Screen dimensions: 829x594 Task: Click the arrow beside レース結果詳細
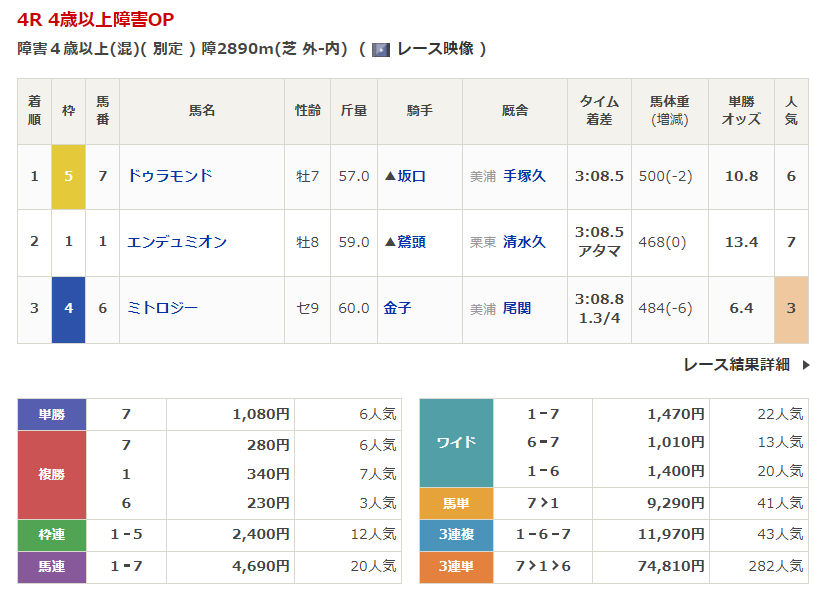coord(806,365)
